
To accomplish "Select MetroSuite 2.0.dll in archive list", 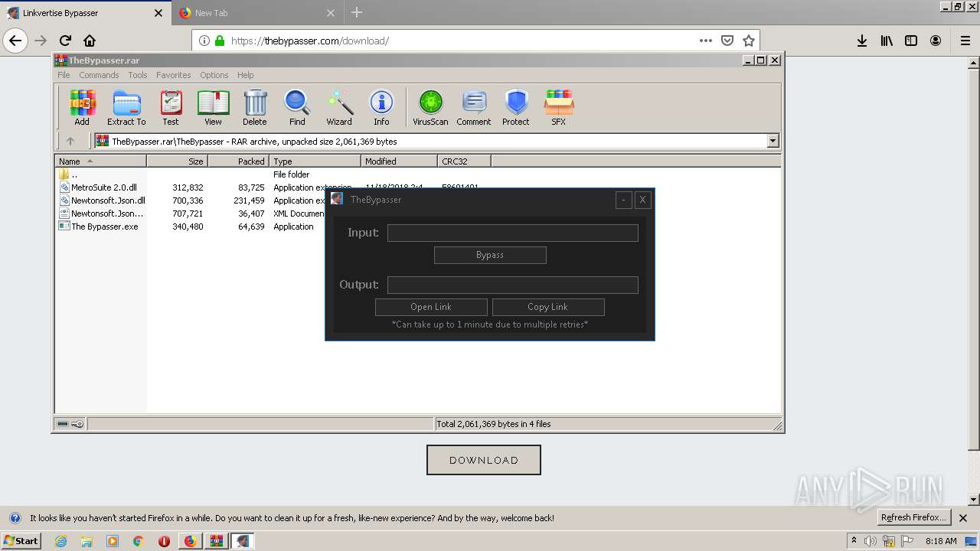I will 104,187.
